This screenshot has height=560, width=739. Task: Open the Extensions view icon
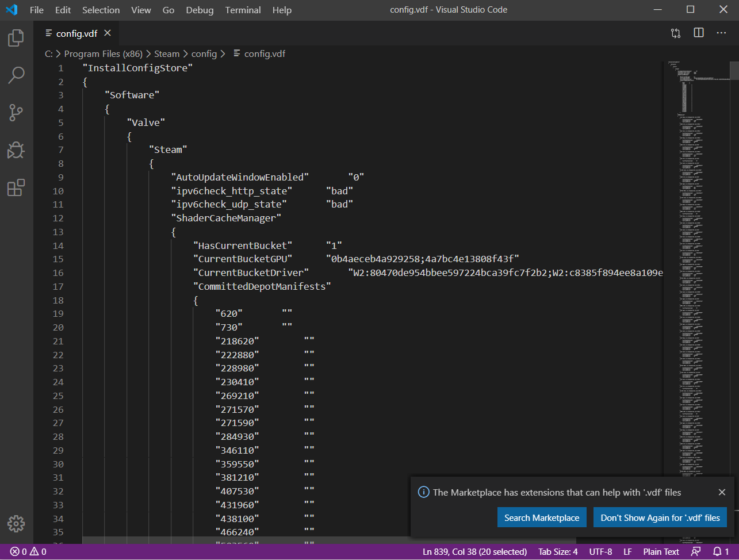pyautogui.click(x=16, y=187)
